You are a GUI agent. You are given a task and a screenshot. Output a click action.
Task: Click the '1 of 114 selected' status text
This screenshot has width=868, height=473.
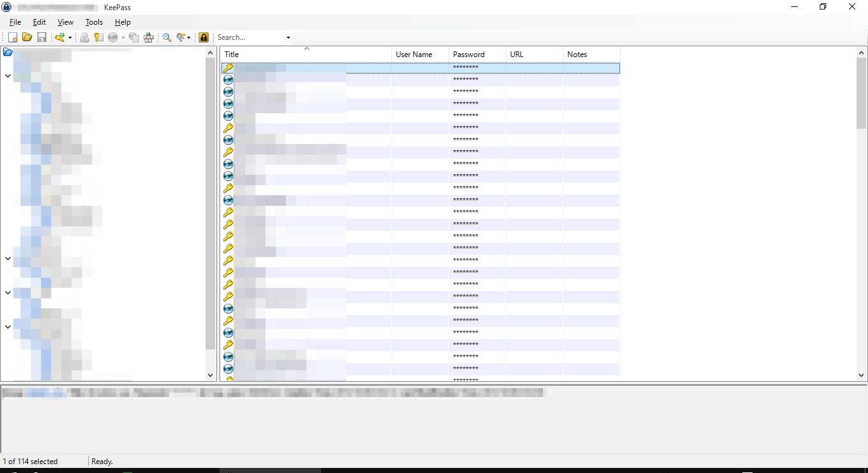(30, 461)
